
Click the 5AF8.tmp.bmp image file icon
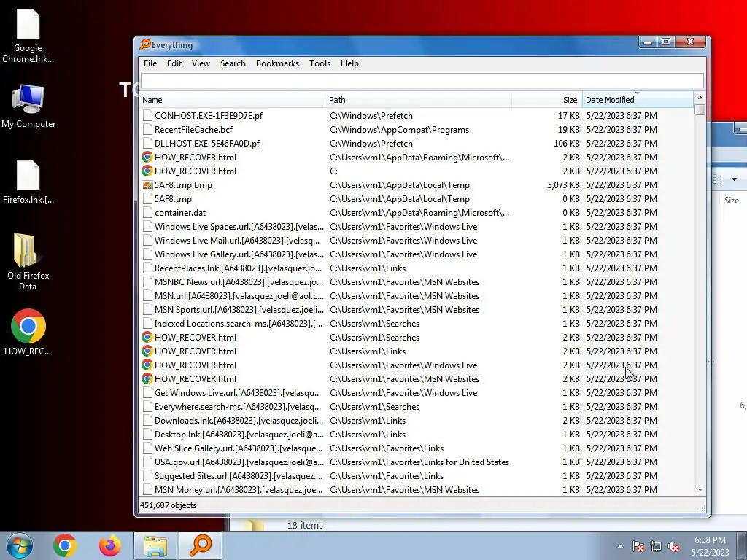click(147, 184)
